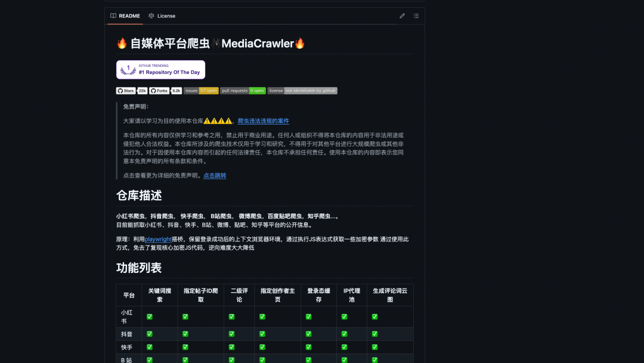This screenshot has width=644, height=363.
Task: Click the 指定帖子ID爬取 column header
Action: pyautogui.click(x=201, y=295)
